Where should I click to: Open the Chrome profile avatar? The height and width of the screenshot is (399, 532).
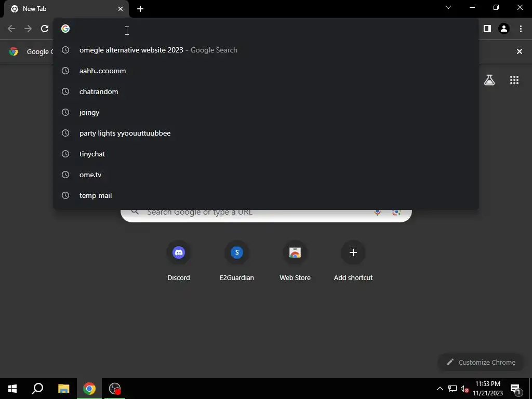coord(504,29)
